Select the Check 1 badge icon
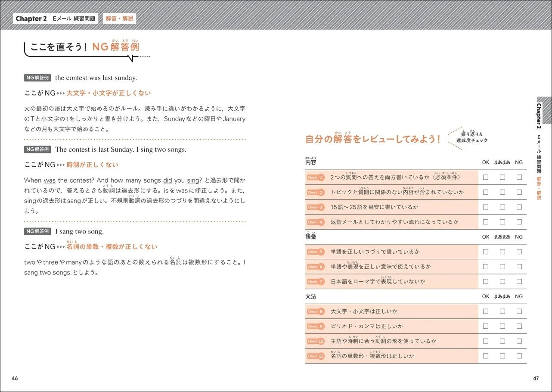The width and height of the screenshot is (552, 392). (316, 177)
